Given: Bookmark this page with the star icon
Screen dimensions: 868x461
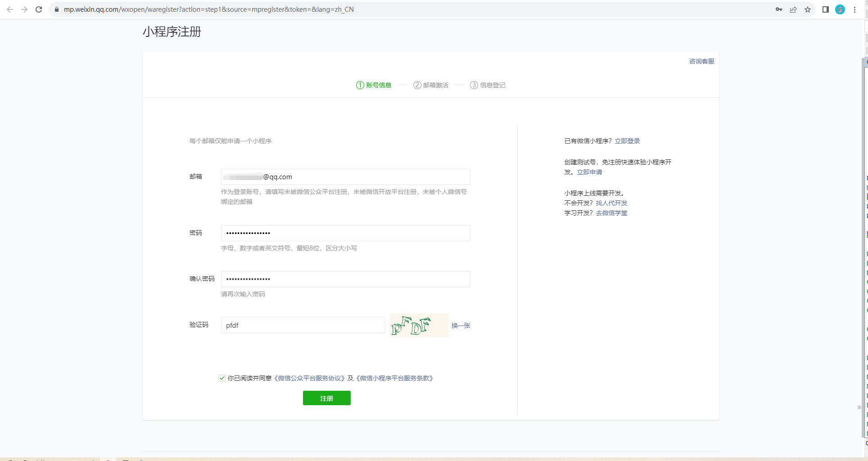Looking at the screenshot, I should click(808, 9).
